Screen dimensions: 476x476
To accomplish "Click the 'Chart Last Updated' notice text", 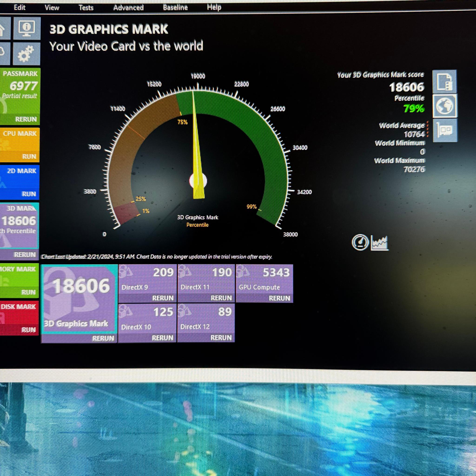I will pos(157,257).
